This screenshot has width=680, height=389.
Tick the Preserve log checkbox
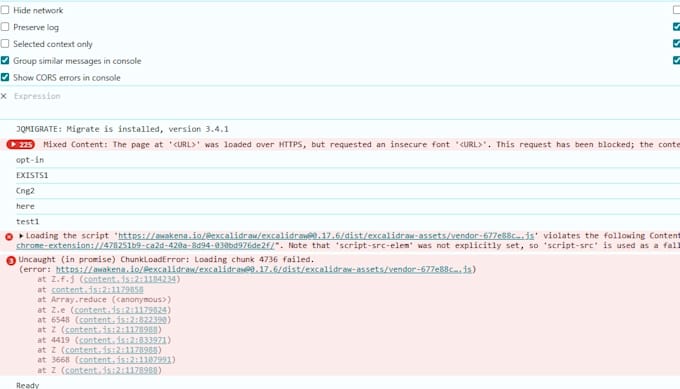point(5,27)
